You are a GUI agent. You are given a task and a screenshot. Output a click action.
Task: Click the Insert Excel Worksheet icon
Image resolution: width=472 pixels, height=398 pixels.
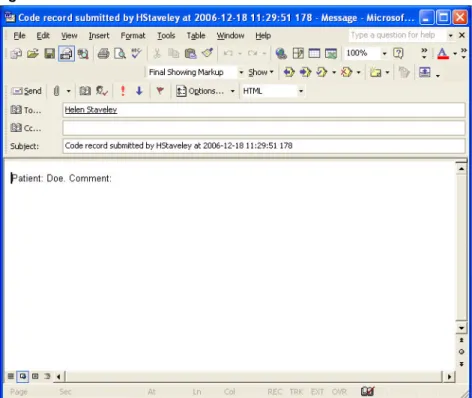point(331,53)
